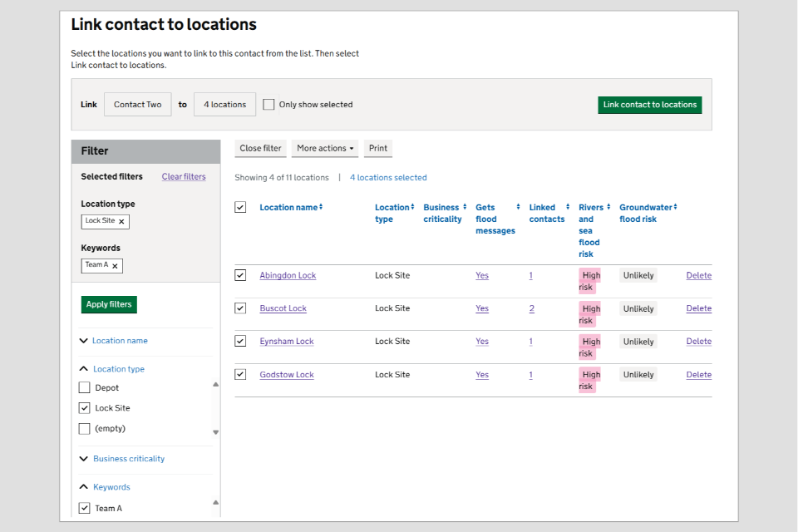Remove the Lock Site filter tag

(121, 222)
